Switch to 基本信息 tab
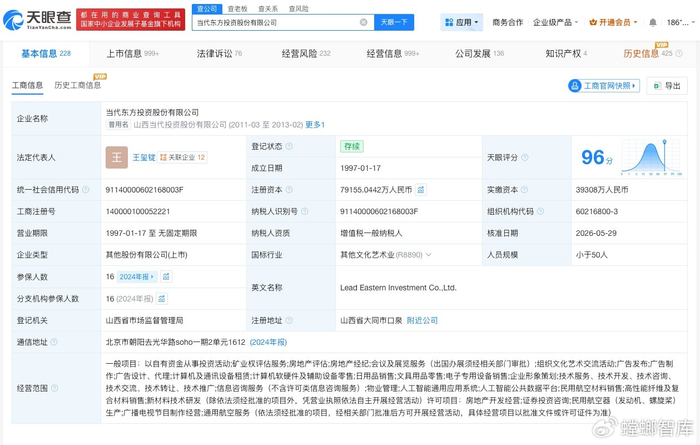The height and width of the screenshot is (445, 700). 46,54
